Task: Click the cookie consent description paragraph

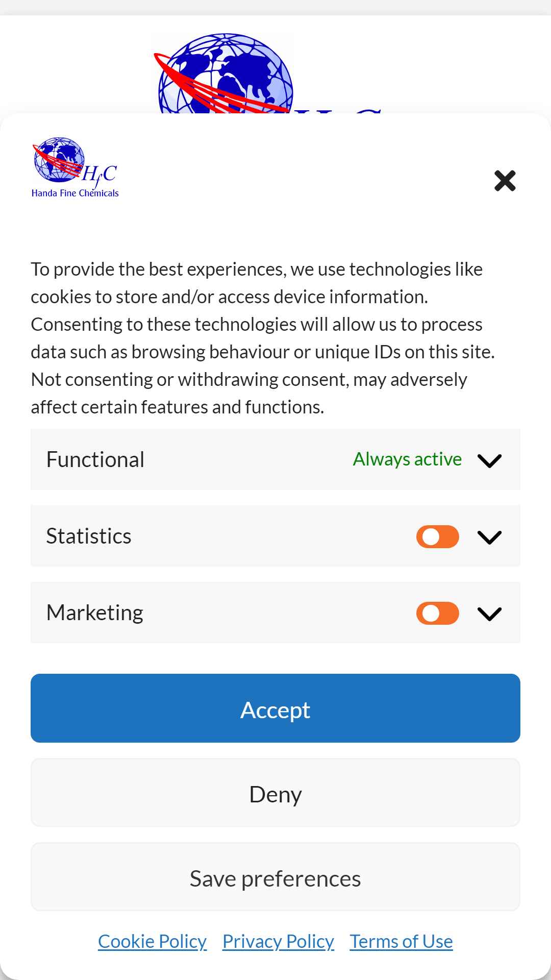Action: pyautogui.click(x=263, y=338)
